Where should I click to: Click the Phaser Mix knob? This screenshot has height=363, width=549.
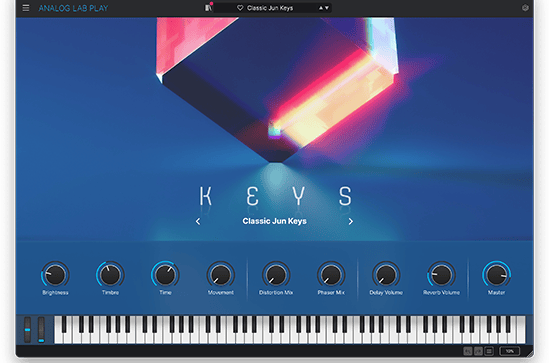point(331,275)
